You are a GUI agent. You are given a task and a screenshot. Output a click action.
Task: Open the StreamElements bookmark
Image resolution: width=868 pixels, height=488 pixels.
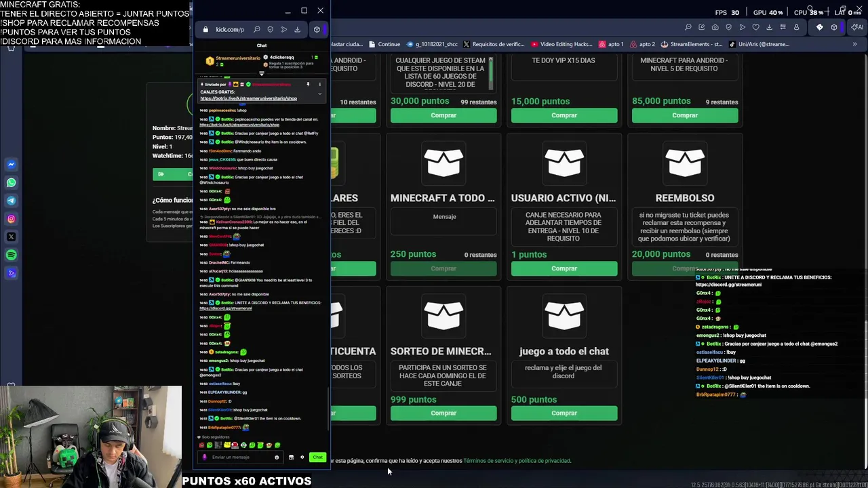pos(690,44)
